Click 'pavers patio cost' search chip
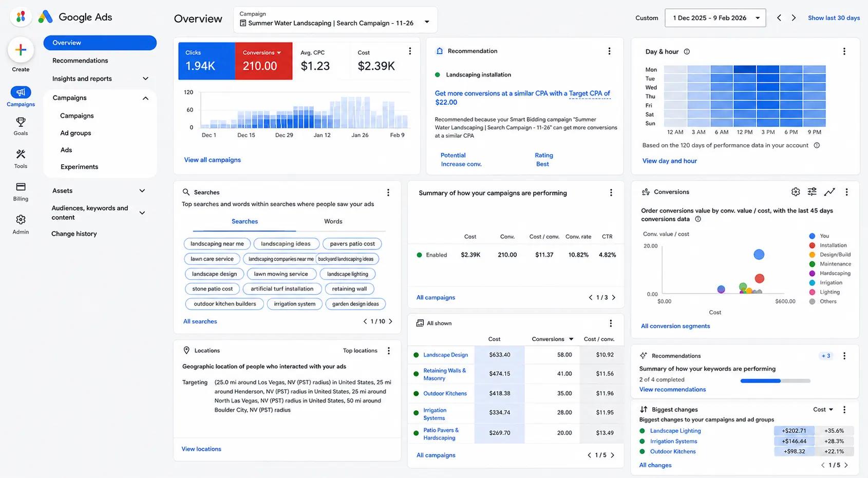Image resolution: width=868 pixels, height=478 pixels. coord(352,244)
